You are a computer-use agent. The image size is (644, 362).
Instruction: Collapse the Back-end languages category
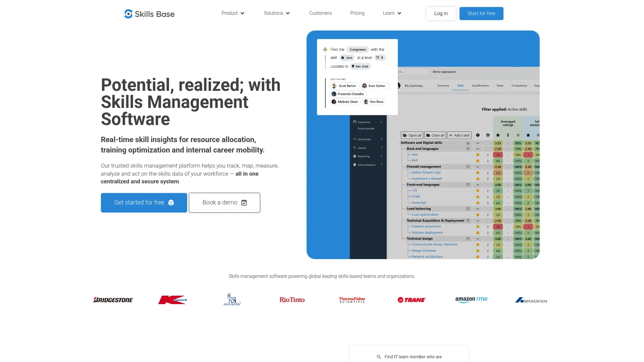[x=468, y=149]
